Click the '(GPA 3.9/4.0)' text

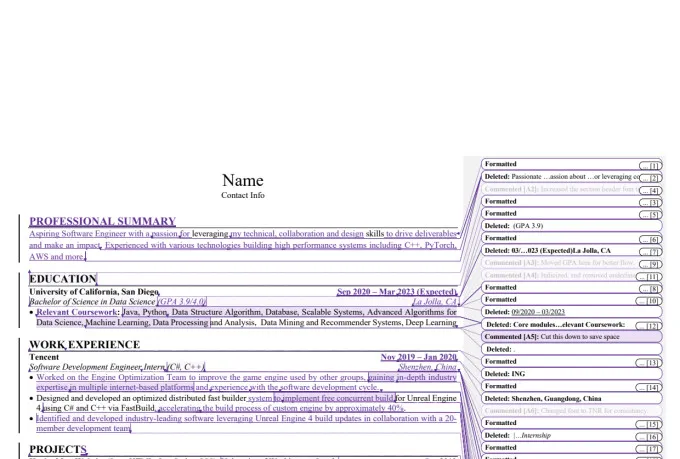[182, 302]
